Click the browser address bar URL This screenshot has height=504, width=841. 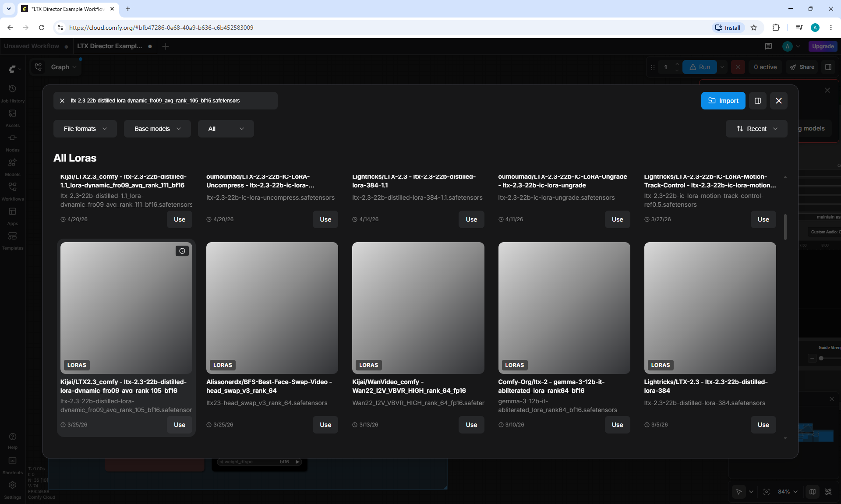tap(161, 28)
